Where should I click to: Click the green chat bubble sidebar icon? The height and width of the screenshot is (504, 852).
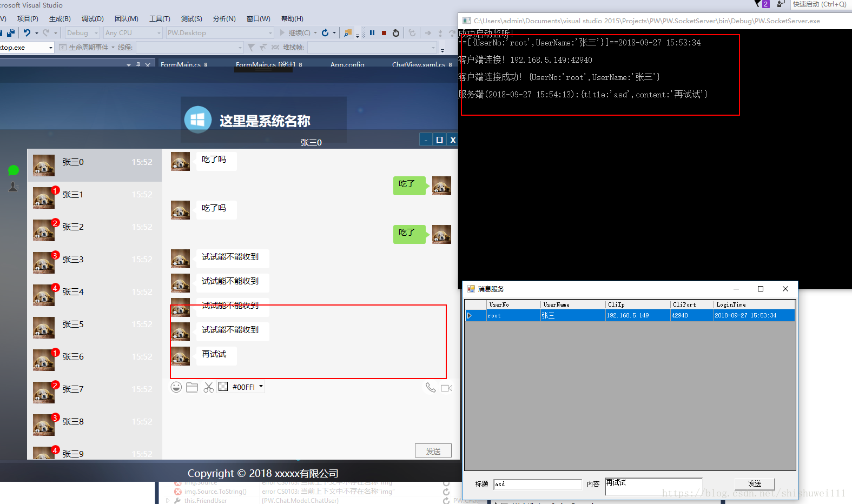click(x=14, y=170)
